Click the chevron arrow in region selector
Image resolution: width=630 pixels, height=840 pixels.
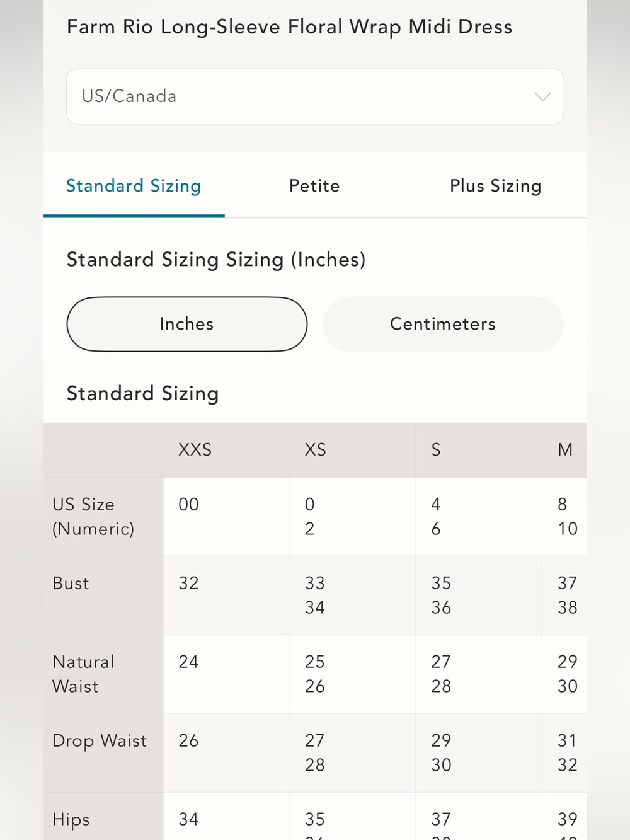(x=542, y=96)
